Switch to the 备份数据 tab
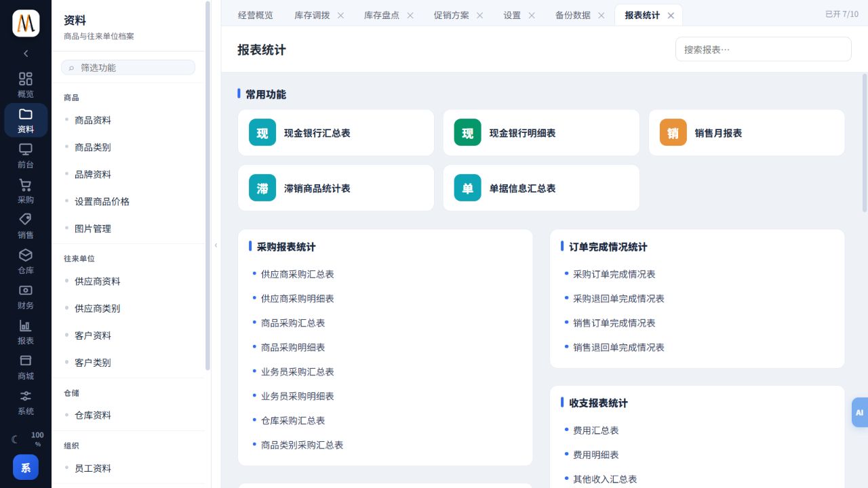The height and width of the screenshot is (488, 868). pos(573,15)
